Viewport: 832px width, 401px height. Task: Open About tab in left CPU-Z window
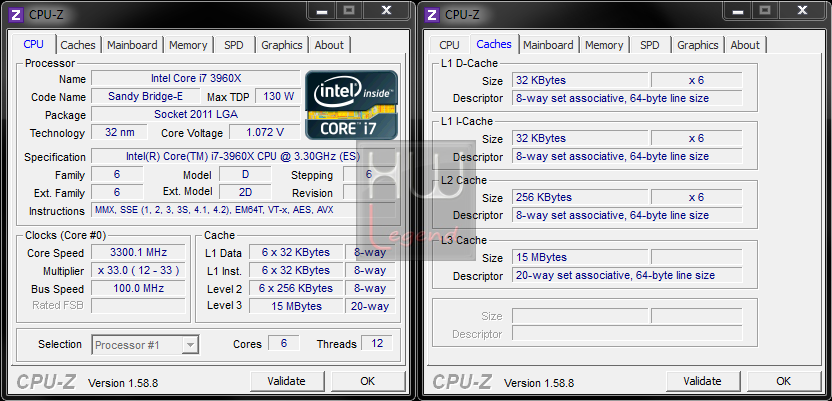click(x=329, y=45)
